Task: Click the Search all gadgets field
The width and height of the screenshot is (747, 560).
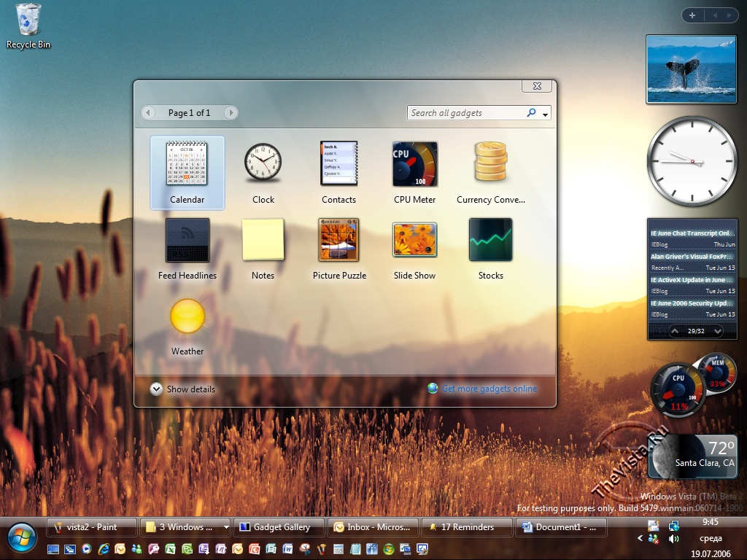Action: [x=465, y=113]
